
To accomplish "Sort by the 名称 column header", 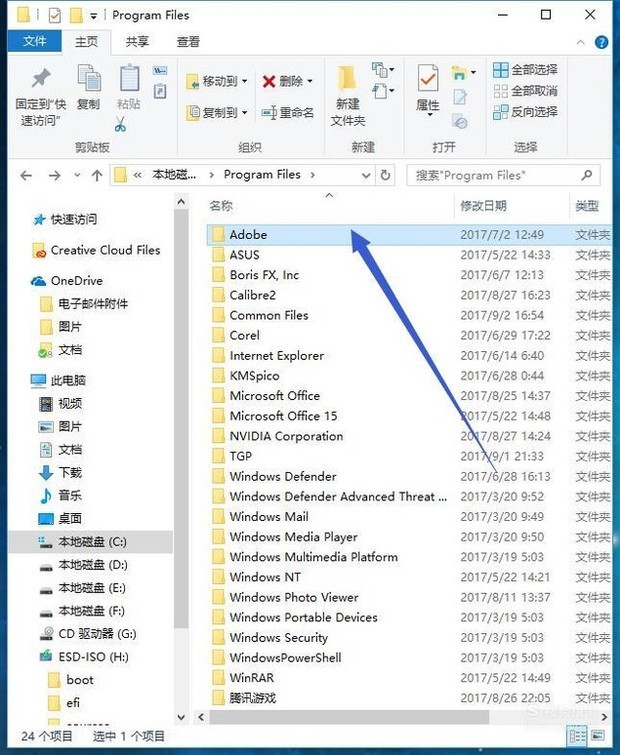I will (221, 206).
